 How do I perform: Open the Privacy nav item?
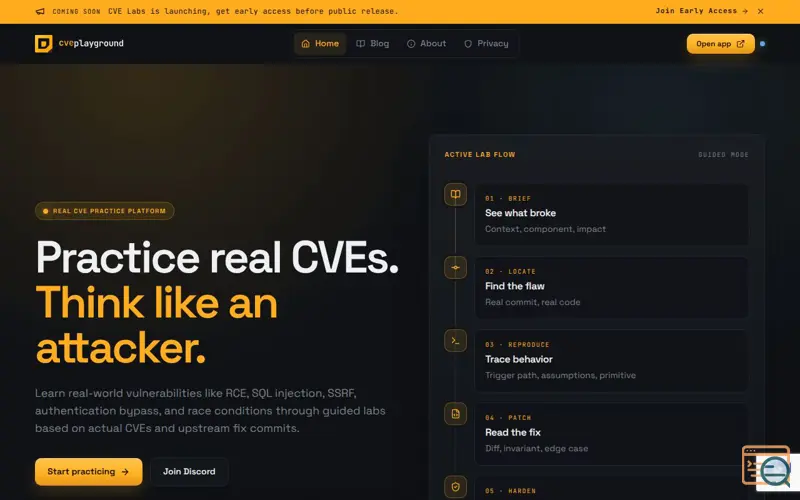[486, 44]
